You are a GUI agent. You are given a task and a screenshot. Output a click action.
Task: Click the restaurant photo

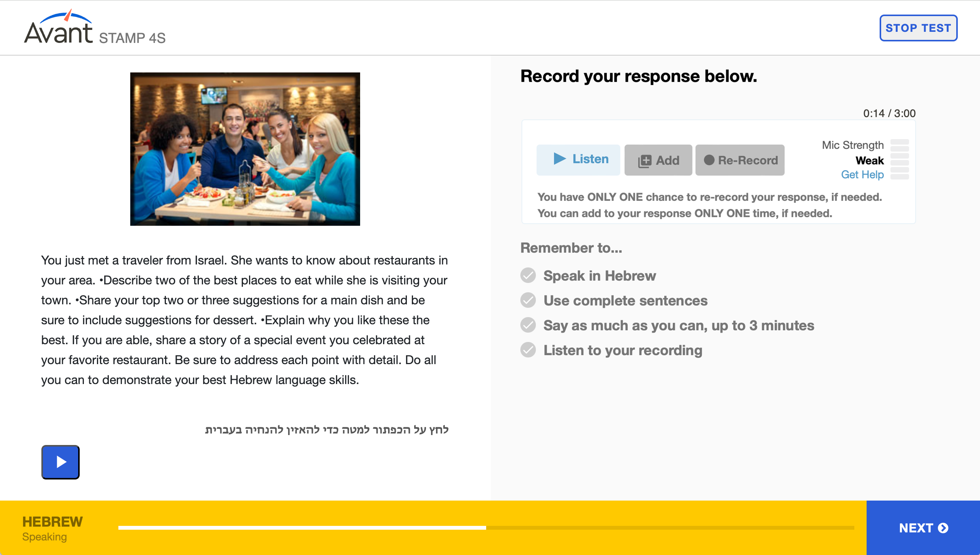pos(245,149)
